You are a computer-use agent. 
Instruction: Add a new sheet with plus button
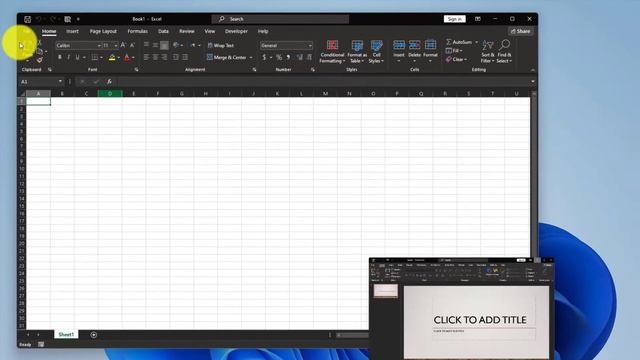[93, 335]
